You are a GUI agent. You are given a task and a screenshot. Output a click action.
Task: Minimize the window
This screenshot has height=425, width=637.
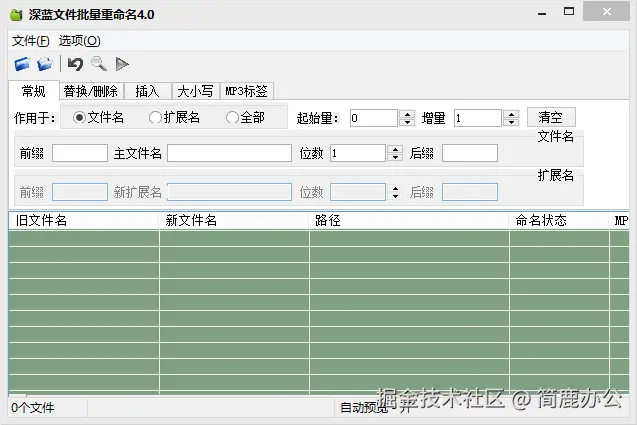click(542, 12)
